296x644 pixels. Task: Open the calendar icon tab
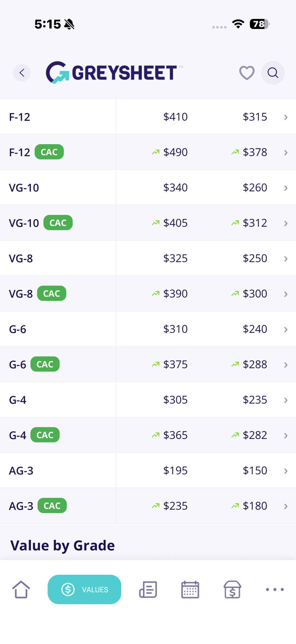[x=190, y=589]
